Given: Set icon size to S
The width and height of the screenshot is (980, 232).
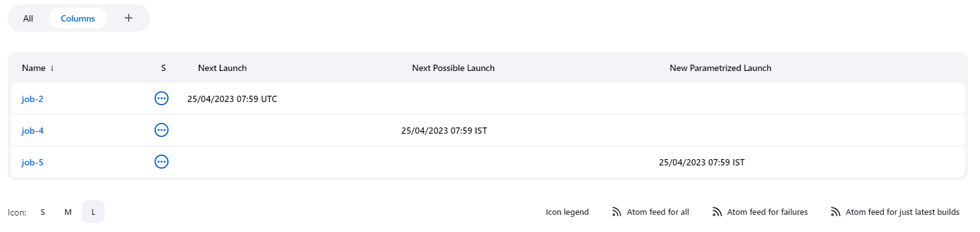Looking at the screenshot, I should 42,212.
